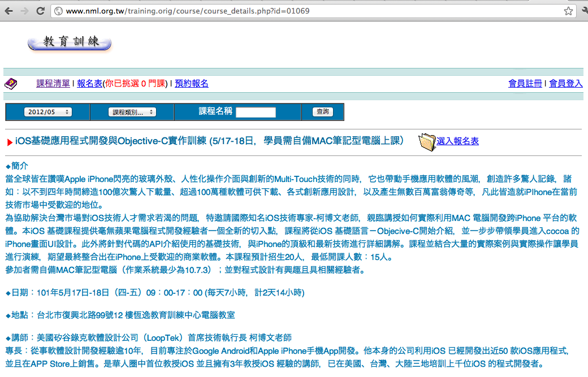This screenshot has height=377, width=588.
Task: Click the line 參加者需自備MAC筆記型電腦
Action: (x=186, y=270)
